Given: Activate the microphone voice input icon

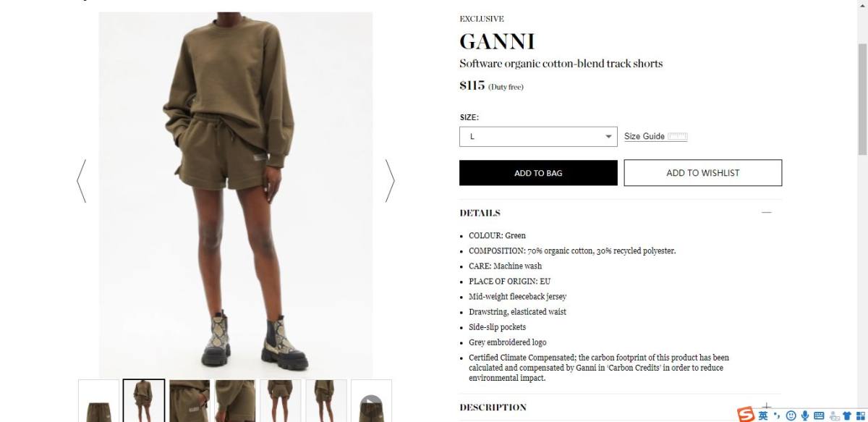Looking at the screenshot, I should point(804,415).
